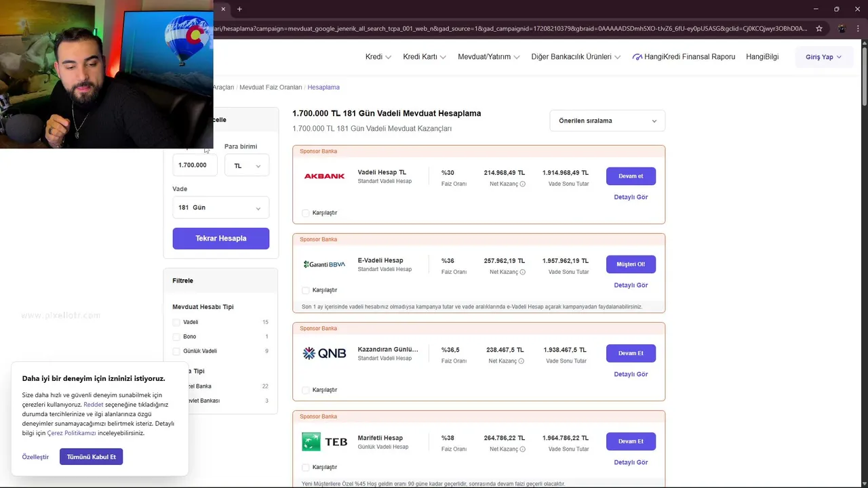This screenshot has width=868, height=488.
Task: Show Net Kazanç info for Akbank
Action: pyautogui.click(x=522, y=184)
